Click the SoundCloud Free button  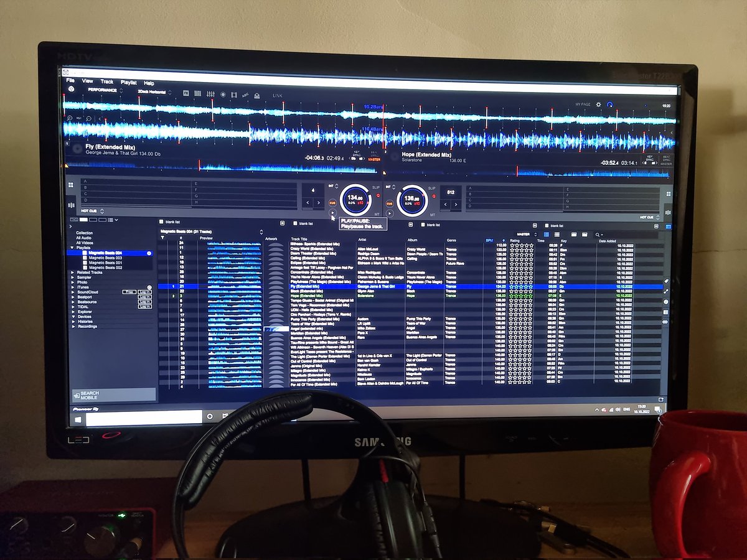pos(129,291)
